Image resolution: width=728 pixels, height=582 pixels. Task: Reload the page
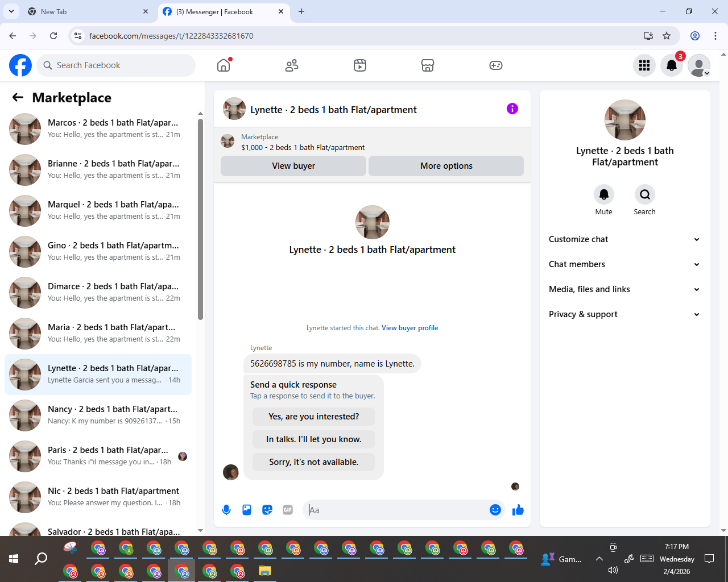(53, 36)
